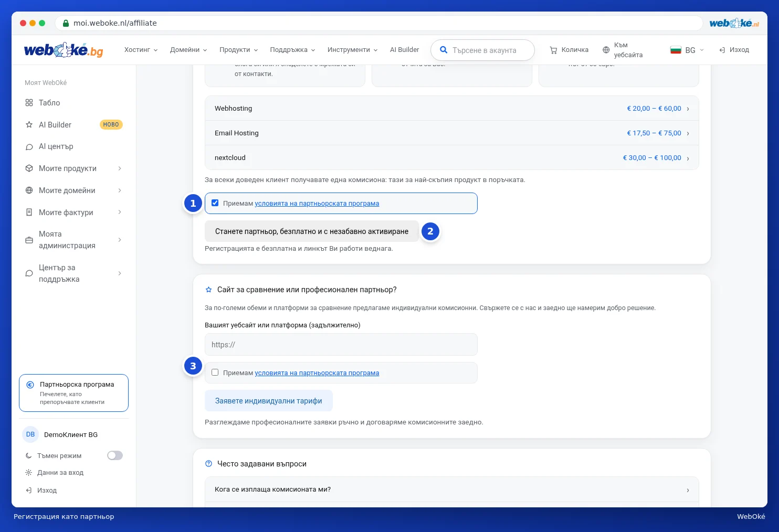Open the shopping cart icon Количка
779x532 pixels.
tap(553, 50)
